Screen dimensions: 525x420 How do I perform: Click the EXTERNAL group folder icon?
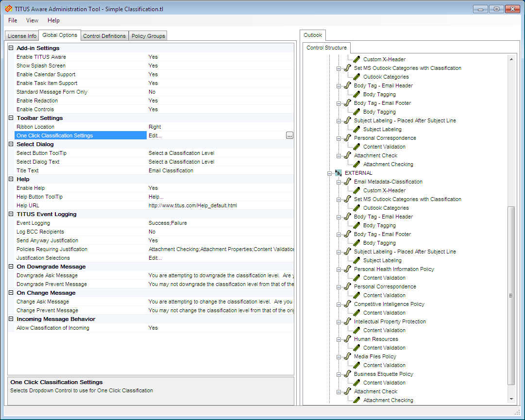point(339,173)
